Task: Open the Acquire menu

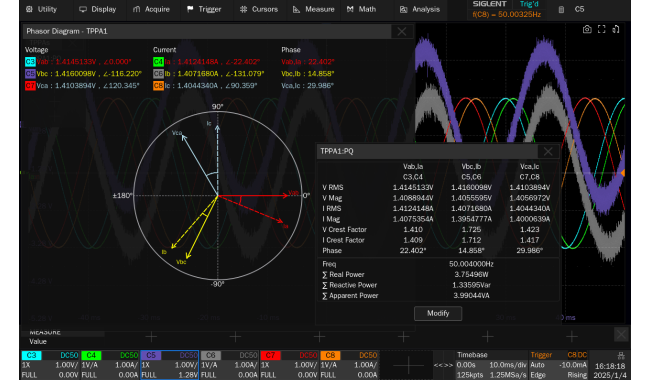Action: 151,9
